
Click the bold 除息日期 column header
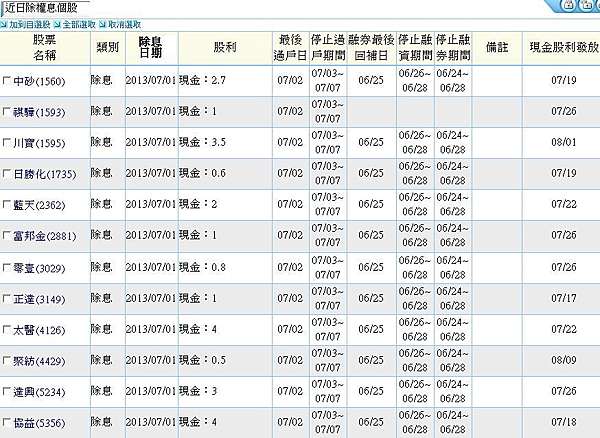click(152, 48)
